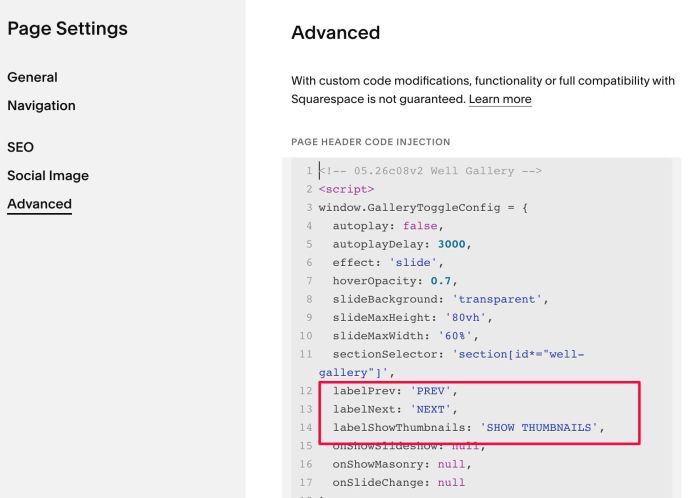The height and width of the screenshot is (498, 700).
Task: Click the autoplayDelay 3000 value
Action: click(451, 244)
